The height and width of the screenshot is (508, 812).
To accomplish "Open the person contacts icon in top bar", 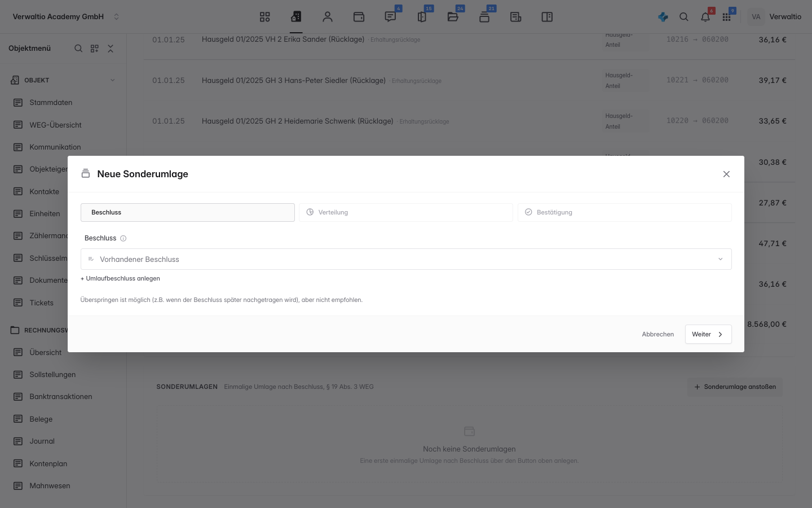I will 328,17.
